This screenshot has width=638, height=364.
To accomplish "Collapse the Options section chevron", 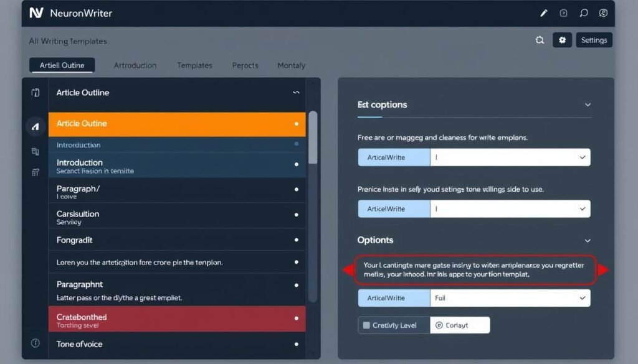I will [587, 240].
